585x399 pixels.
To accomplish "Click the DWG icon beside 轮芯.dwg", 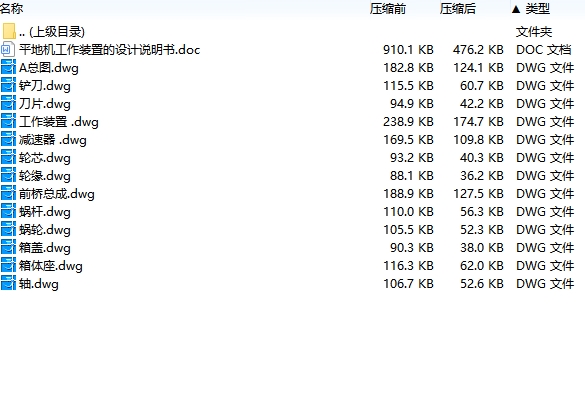I will tap(8, 158).
